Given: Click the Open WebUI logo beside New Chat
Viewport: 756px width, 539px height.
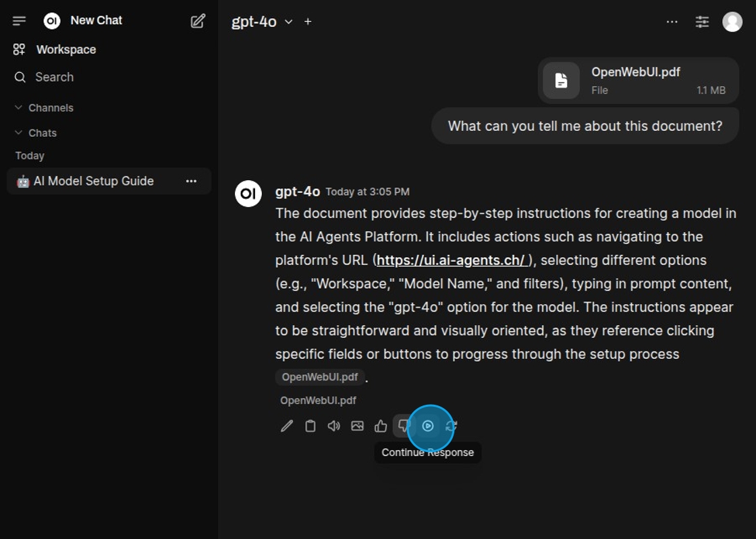Looking at the screenshot, I should coord(51,21).
